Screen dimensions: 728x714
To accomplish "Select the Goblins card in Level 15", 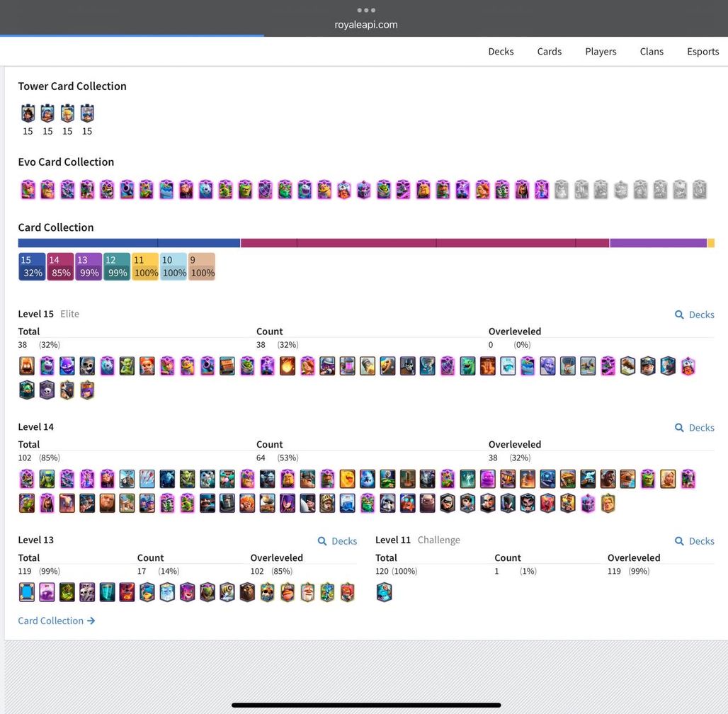I will [127, 366].
